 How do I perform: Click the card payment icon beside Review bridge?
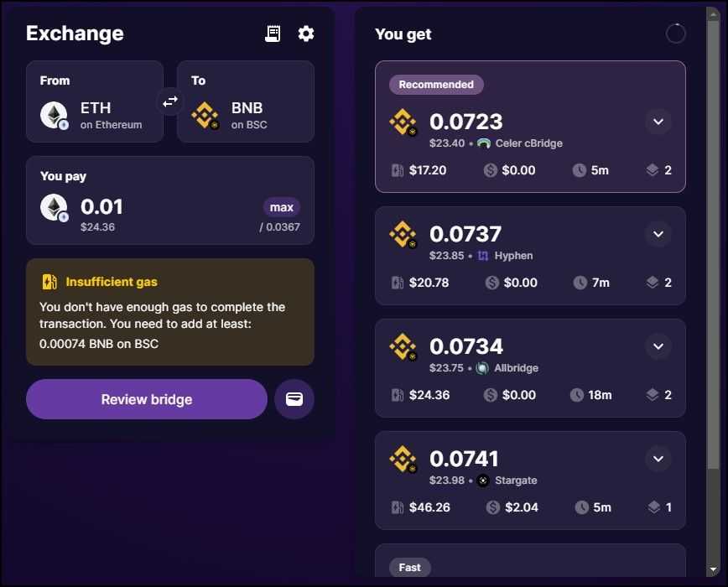pyautogui.click(x=294, y=399)
